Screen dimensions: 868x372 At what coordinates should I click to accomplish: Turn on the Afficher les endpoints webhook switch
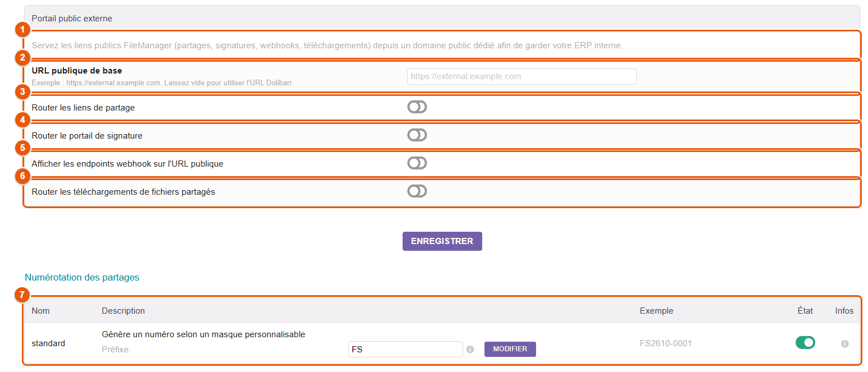[x=417, y=163]
